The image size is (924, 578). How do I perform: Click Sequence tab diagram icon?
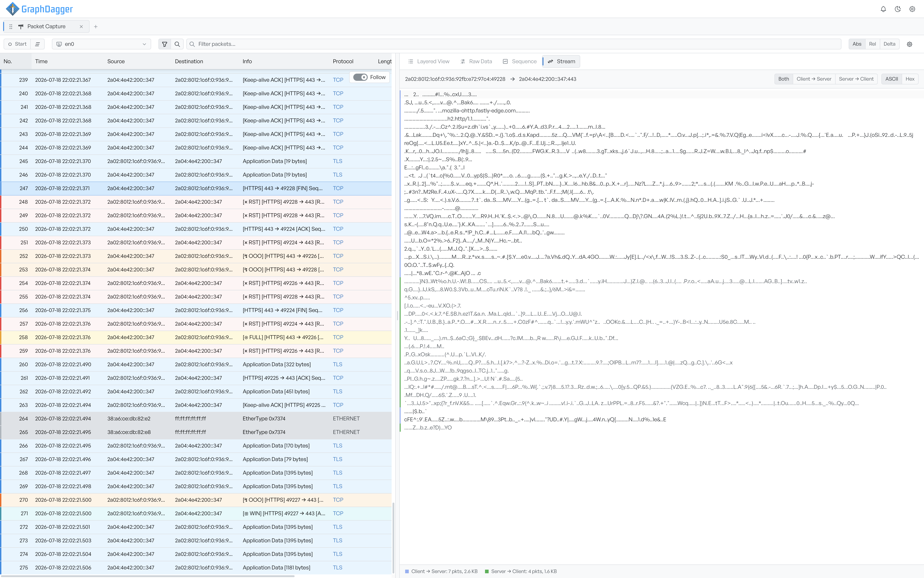505,61
